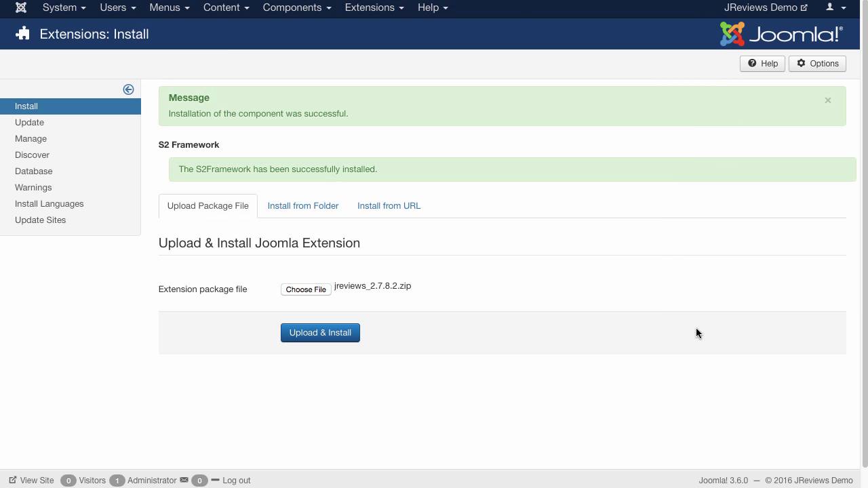Click the Choose File button
Screen dimensions: 868x488
click(306, 289)
